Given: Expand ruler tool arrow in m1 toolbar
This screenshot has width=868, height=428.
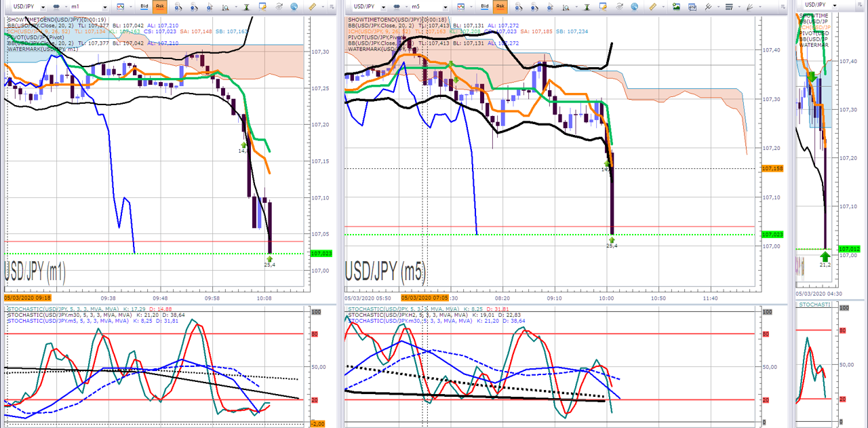Looking at the screenshot, I should tap(323, 7).
